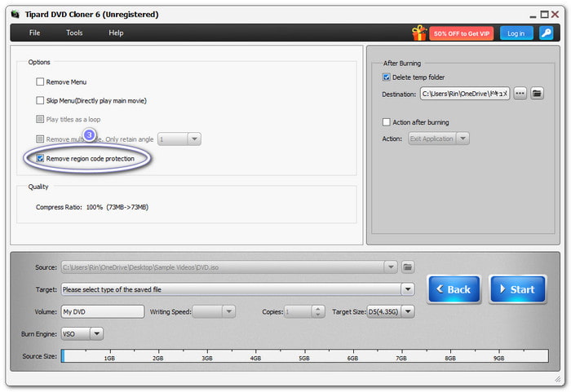The image size is (571, 392).
Task: Toggle the Remove multi-angle checkbox
Action: [x=40, y=139]
